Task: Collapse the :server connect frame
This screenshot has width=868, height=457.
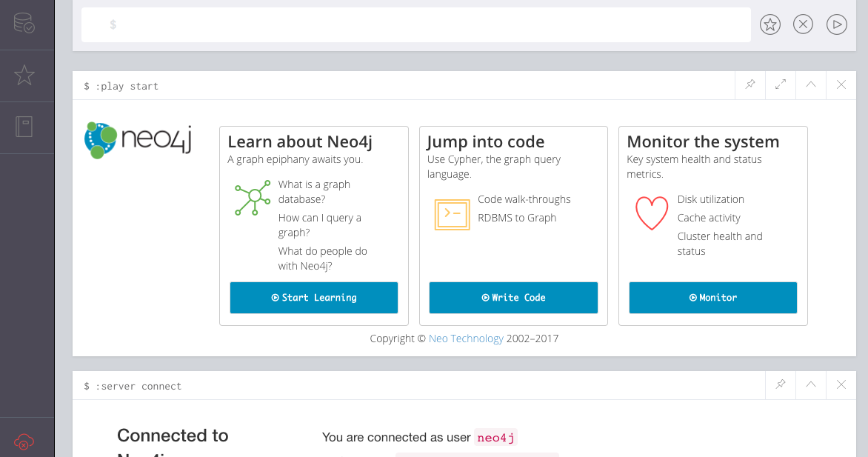Action: [x=811, y=384]
